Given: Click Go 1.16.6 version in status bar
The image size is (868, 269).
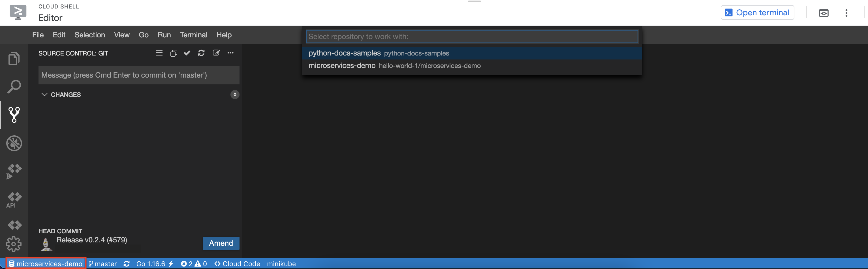Looking at the screenshot, I should pos(155,264).
